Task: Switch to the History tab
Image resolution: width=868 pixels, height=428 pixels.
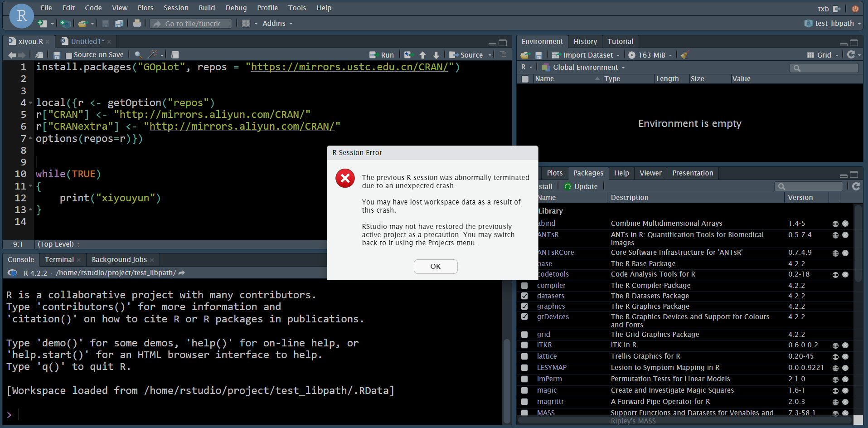Action: [585, 42]
